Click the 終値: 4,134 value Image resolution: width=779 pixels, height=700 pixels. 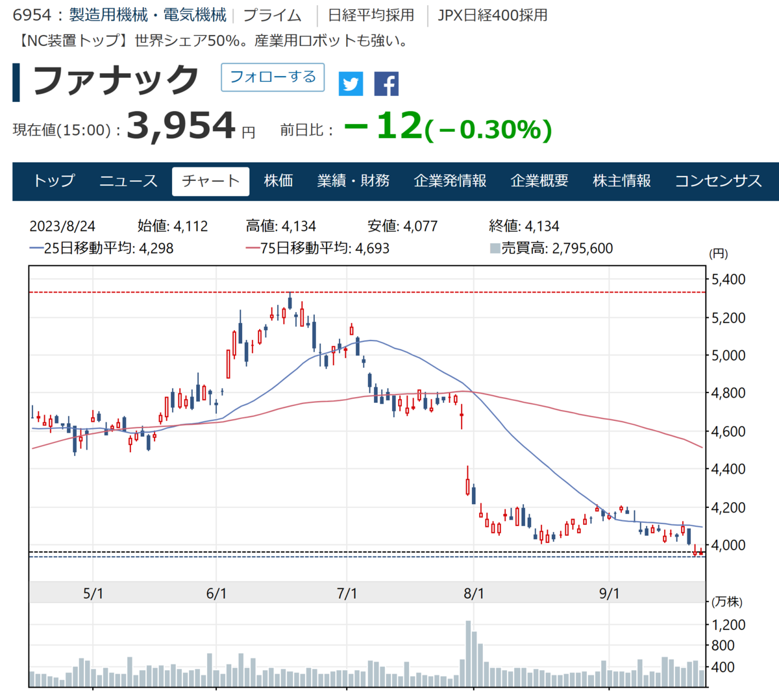524,226
